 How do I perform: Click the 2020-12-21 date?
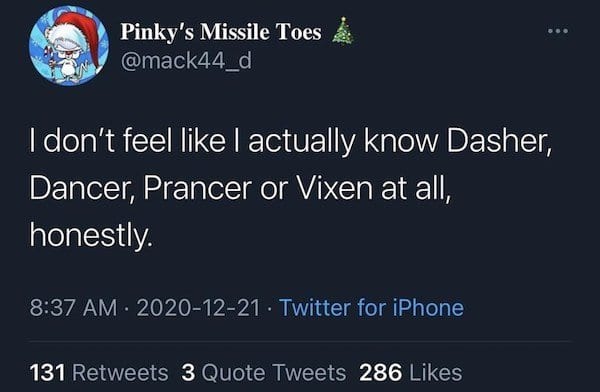(198, 308)
